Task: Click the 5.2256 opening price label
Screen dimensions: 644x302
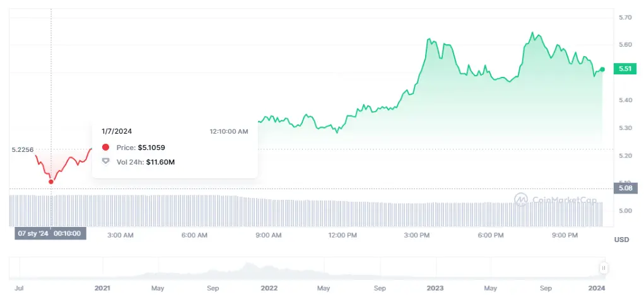Action: (x=23, y=149)
